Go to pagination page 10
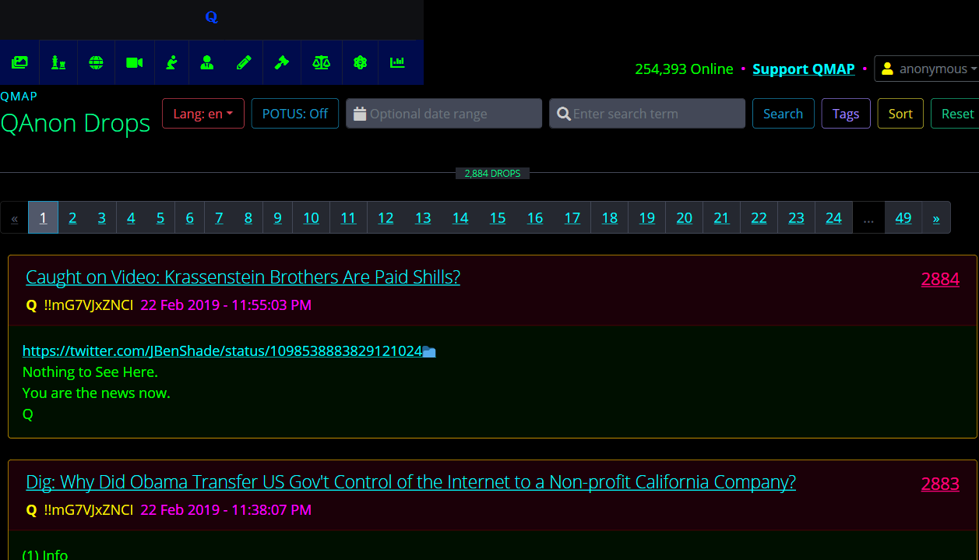This screenshot has height=560, width=979. click(x=311, y=217)
